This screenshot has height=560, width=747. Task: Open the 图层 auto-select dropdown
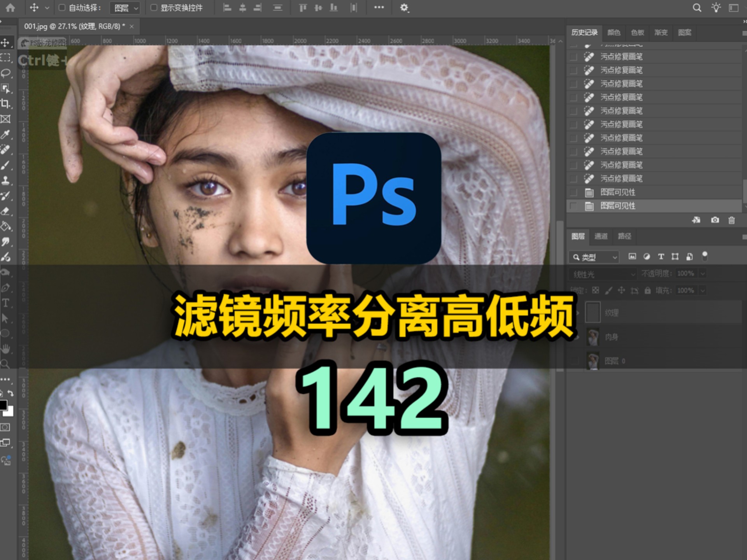click(125, 8)
